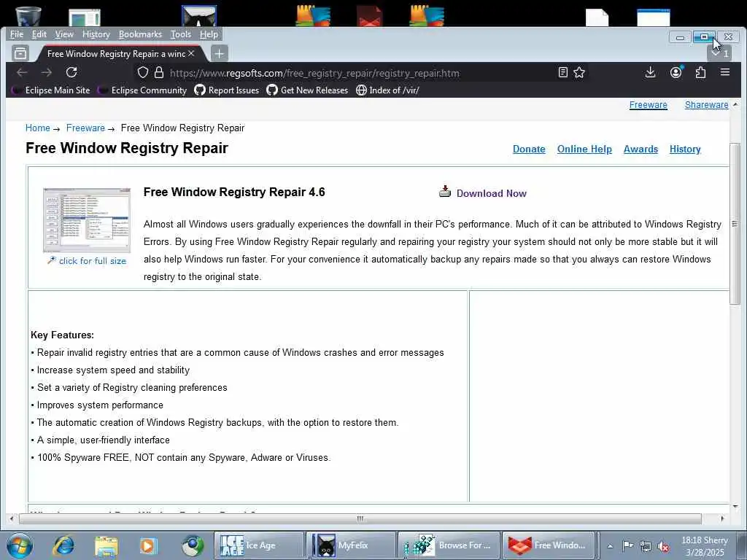Go to Home breadcrumb link
Viewport: 747px width, 560px height.
pyautogui.click(x=38, y=128)
